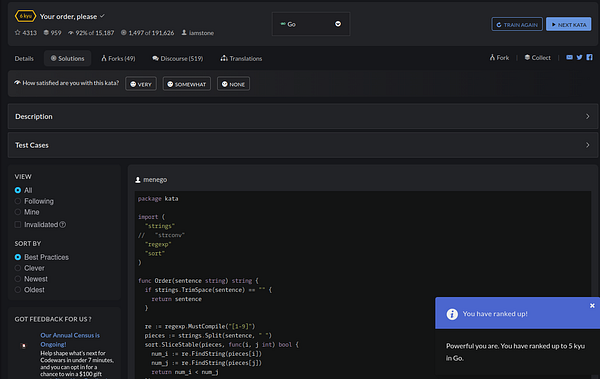Image resolution: width=600 pixels, height=379 pixels.
Task: Click the 'You have ranked up!' heading
Action: pyautogui.click(x=495, y=314)
